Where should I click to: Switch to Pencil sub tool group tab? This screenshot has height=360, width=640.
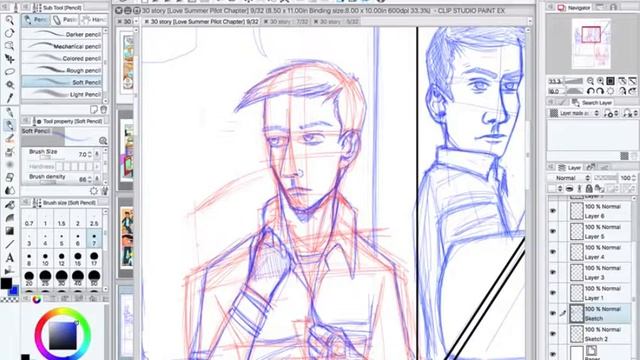[x=36, y=20]
